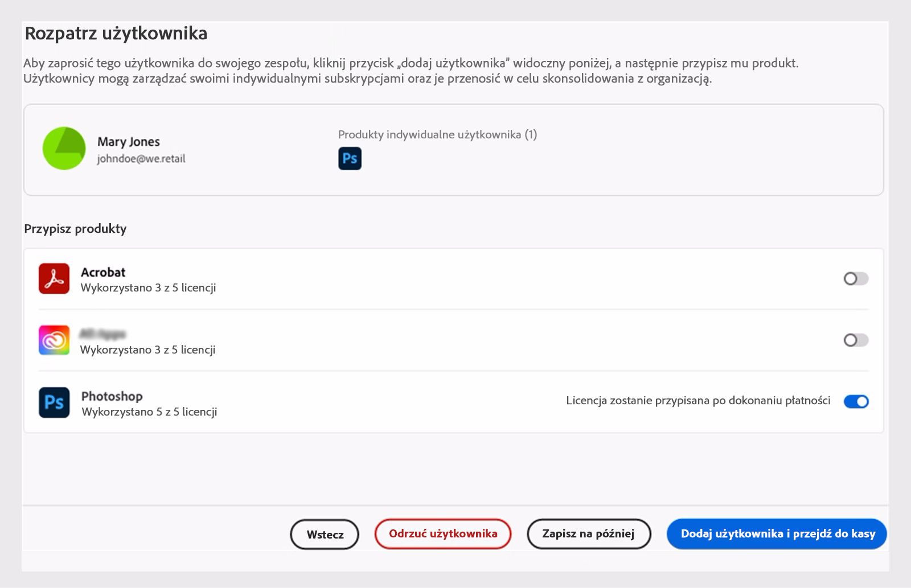This screenshot has width=911, height=588.
Task: Go back with the Wstecz button
Action: point(325,534)
